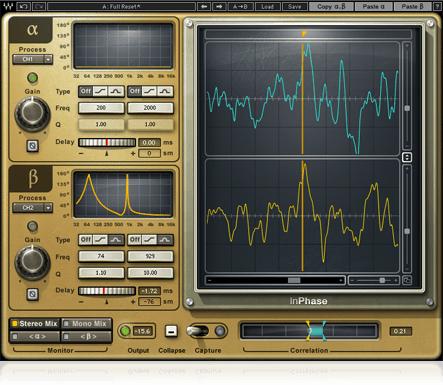Edit Output level -15.6 field
The height and width of the screenshot is (385, 443).
[143, 331]
